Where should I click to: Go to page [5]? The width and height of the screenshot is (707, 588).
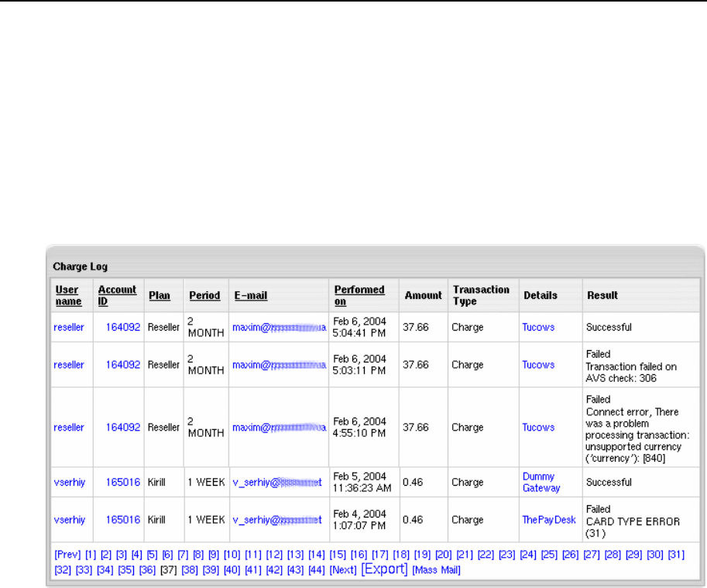(x=153, y=555)
